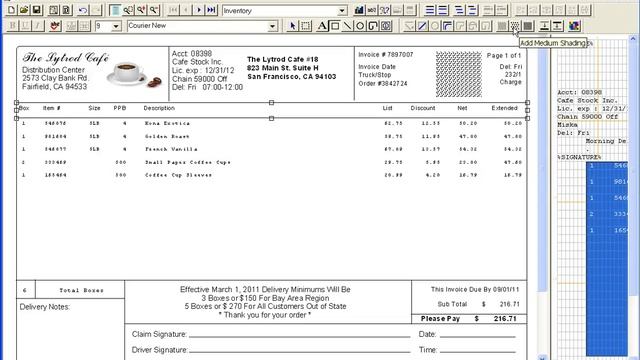Pick the circle drawing tool

coord(360,26)
